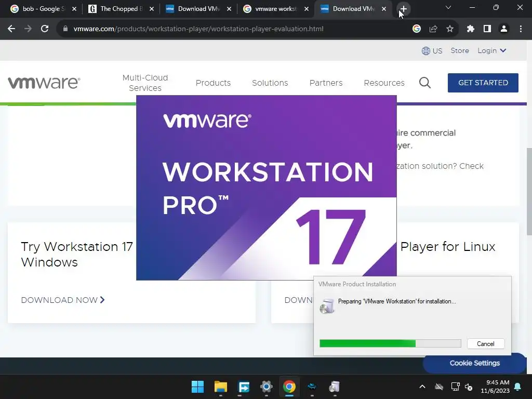Cancel the VMware installation

tap(486, 344)
